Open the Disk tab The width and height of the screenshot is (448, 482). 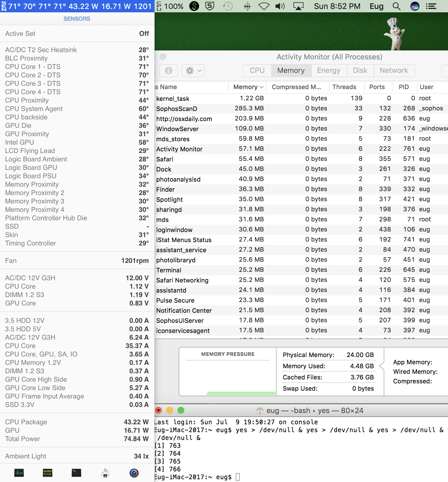pyautogui.click(x=360, y=70)
